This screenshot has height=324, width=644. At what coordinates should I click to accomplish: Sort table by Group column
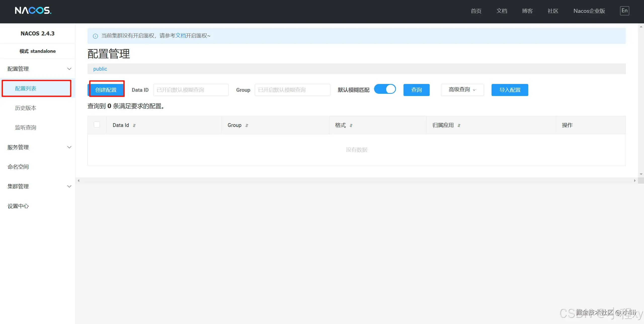point(247,125)
